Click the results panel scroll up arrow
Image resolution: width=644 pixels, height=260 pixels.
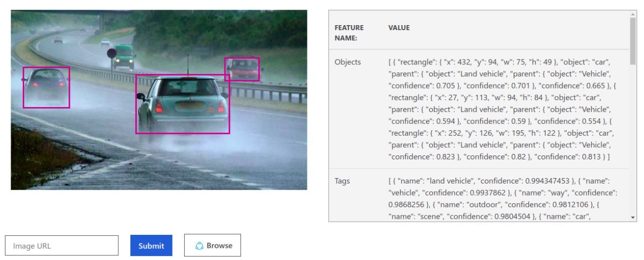tap(632, 15)
